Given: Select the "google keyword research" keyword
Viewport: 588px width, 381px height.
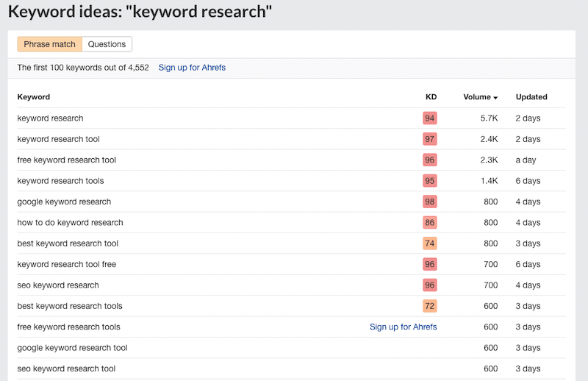Looking at the screenshot, I should pyautogui.click(x=64, y=202).
